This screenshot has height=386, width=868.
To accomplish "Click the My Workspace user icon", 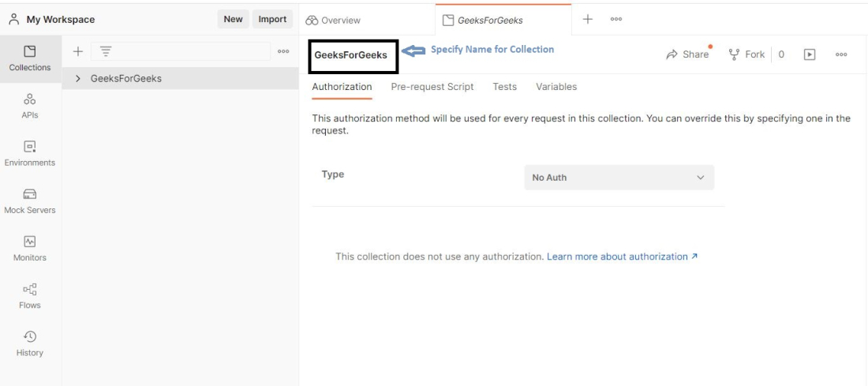I will [x=14, y=20].
